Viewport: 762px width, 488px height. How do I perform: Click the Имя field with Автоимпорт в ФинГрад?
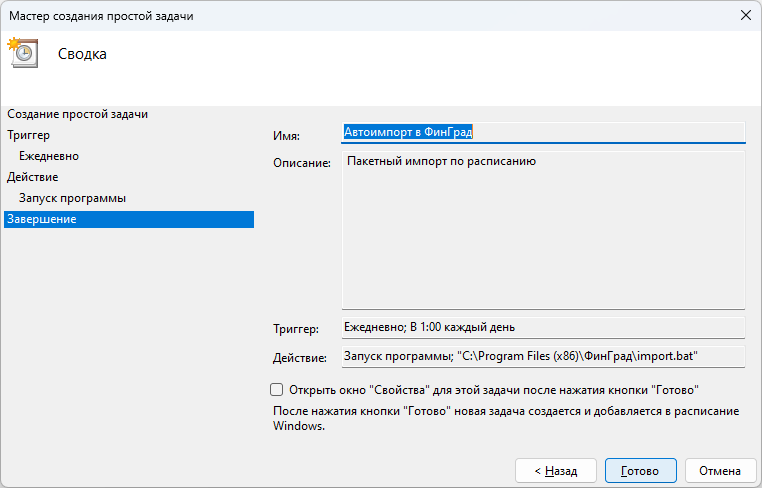(543, 133)
